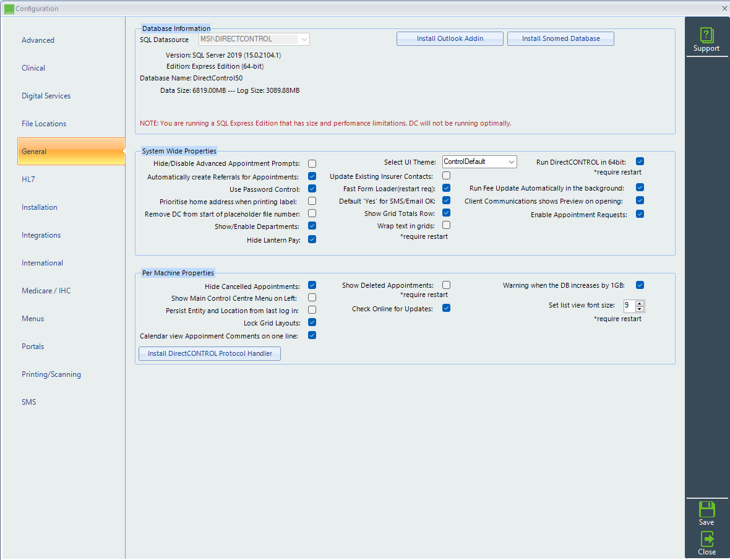The width and height of the screenshot is (730, 560).
Task: Toggle the Use Password Control checkbox
Action: pos(312,189)
